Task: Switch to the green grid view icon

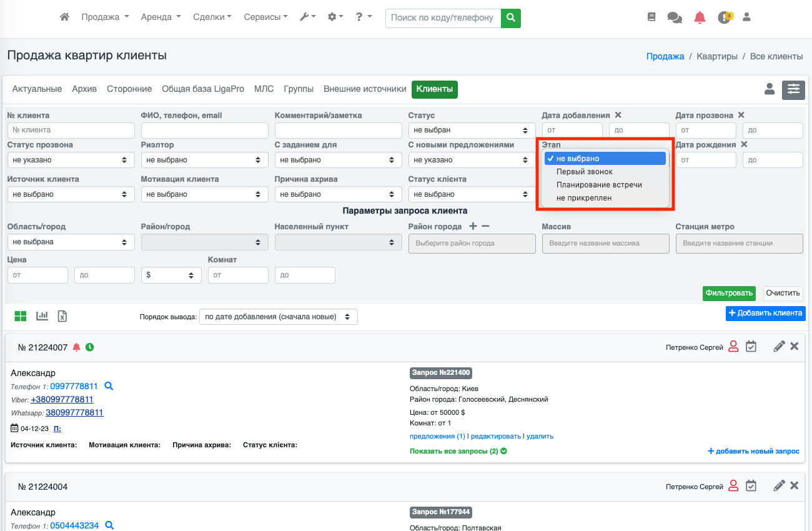Action: click(x=21, y=316)
